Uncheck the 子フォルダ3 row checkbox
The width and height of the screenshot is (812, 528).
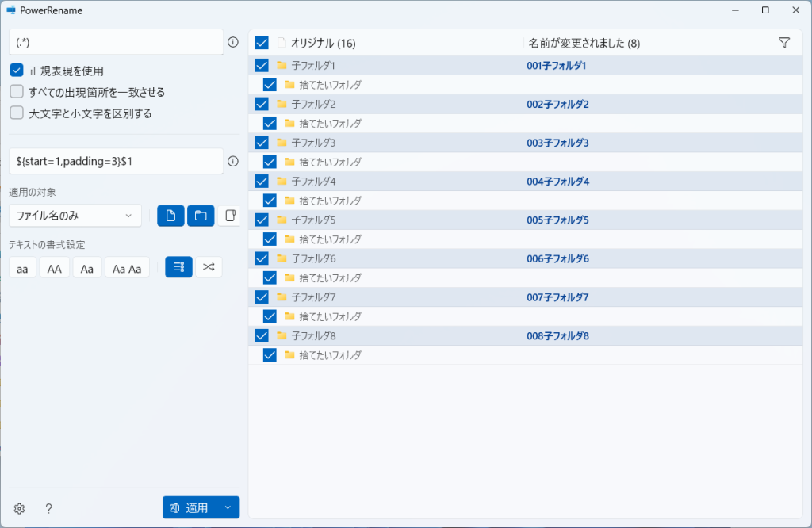tap(262, 143)
